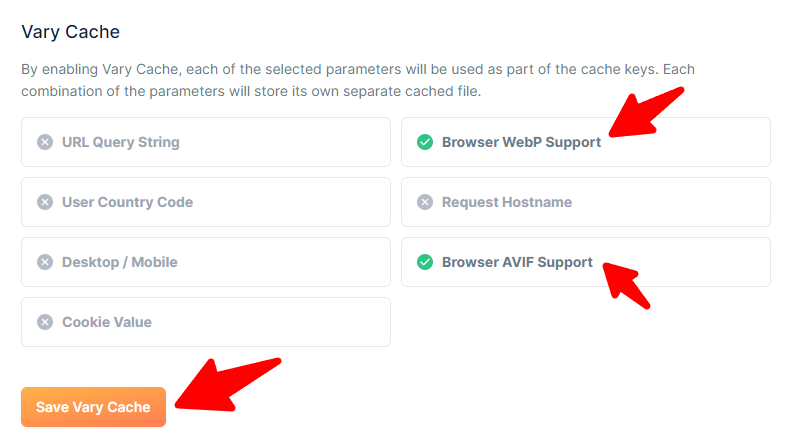The width and height of the screenshot is (800, 448).
Task: Disable the Browser WebP Support option
Action: click(x=586, y=142)
